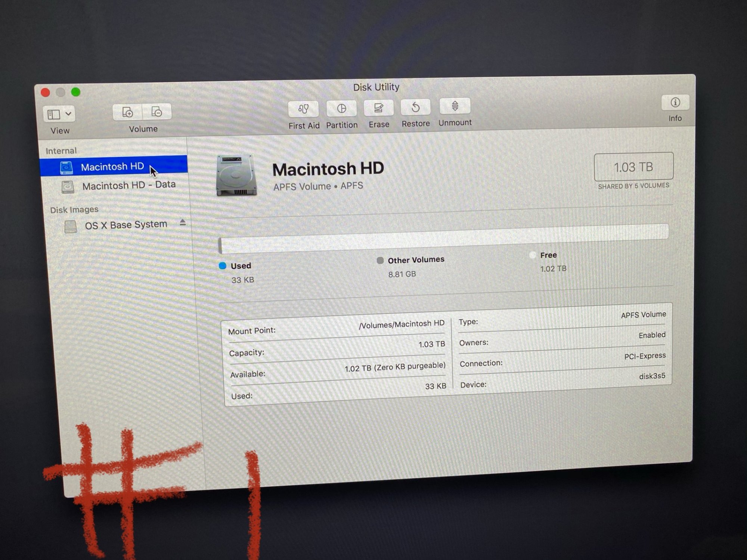Erase the selected Macintosh HD volume
Screen dimensions: 747x560
tap(378, 108)
